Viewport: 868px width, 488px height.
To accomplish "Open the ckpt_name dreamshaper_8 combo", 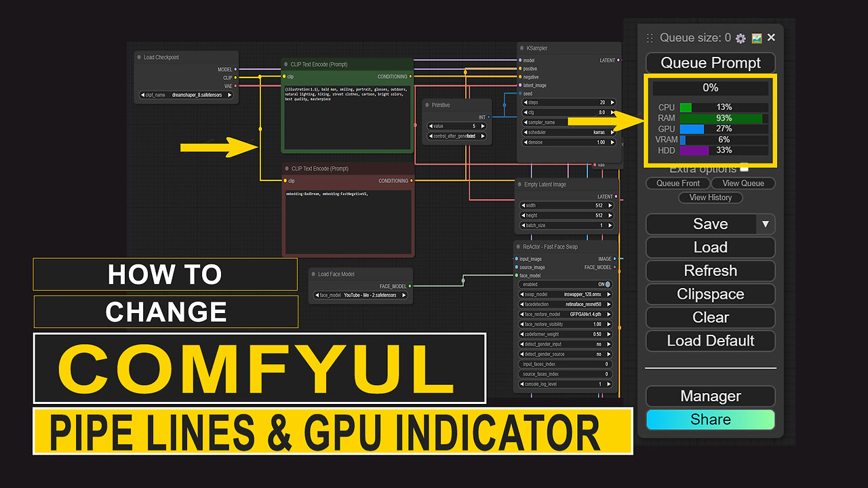I will click(x=186, y=95).
